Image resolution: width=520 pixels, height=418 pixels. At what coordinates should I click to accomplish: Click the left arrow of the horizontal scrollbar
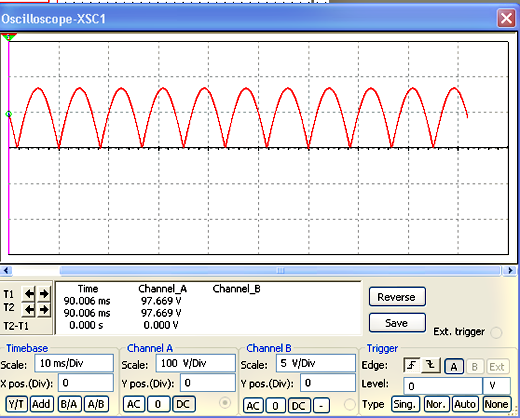tap(6, 271)
